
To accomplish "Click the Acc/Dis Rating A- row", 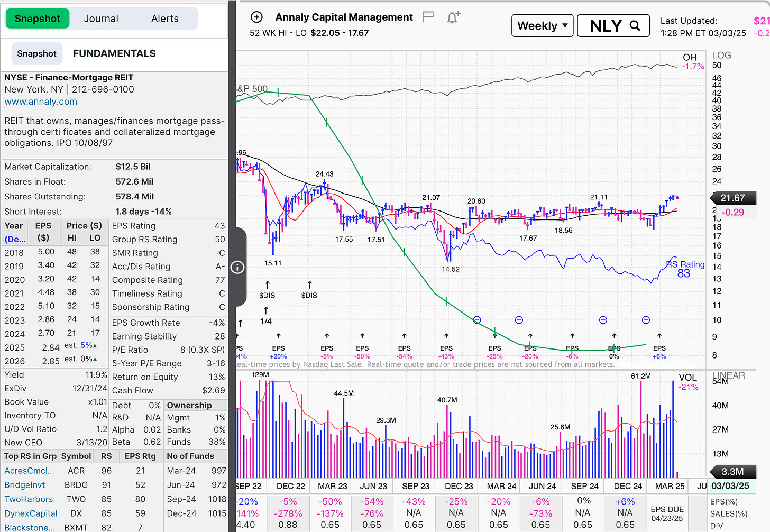I will [169, 266].
